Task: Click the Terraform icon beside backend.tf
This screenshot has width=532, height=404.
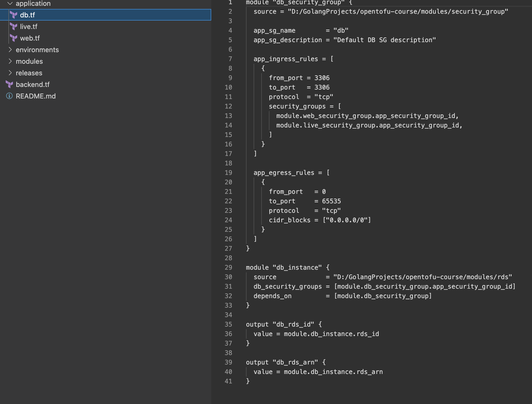Action: pyautogui.click(x=9, y=85)
